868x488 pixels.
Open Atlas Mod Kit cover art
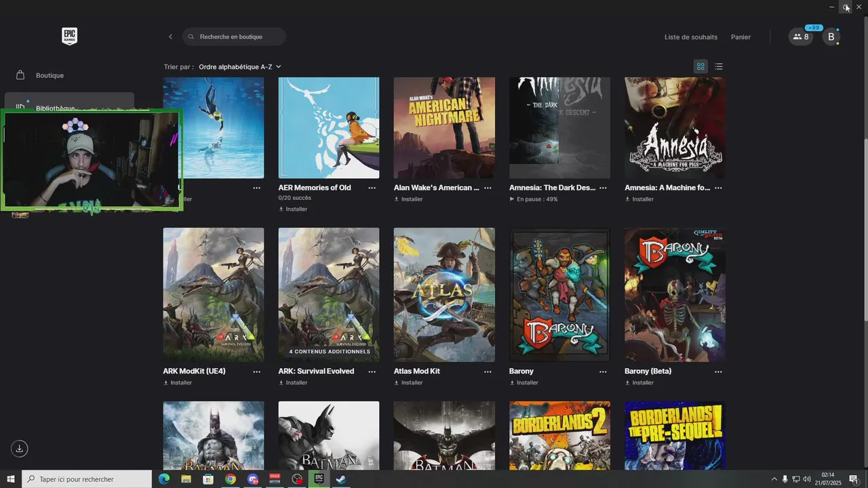coord(444,295)
